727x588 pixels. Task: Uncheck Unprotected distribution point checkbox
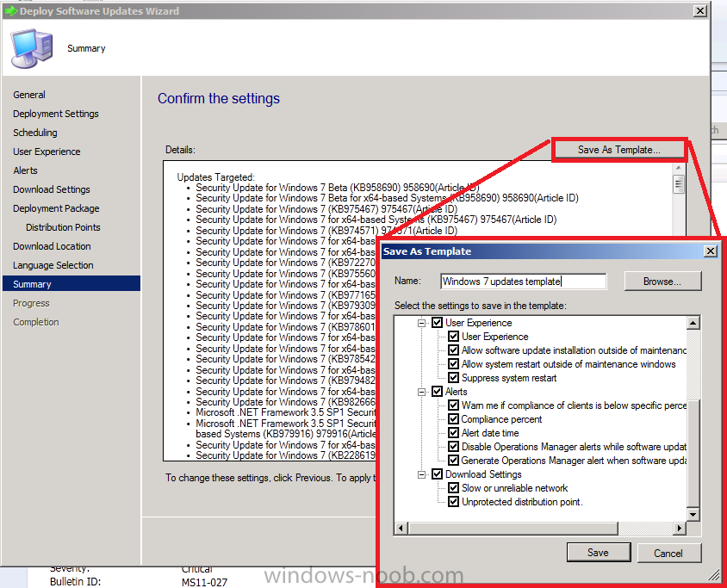coord(453,502)
